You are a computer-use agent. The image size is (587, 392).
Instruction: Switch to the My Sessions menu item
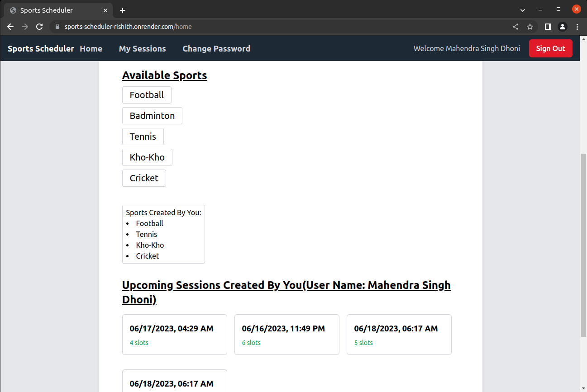pyautogui.click(x=142, y=48)
